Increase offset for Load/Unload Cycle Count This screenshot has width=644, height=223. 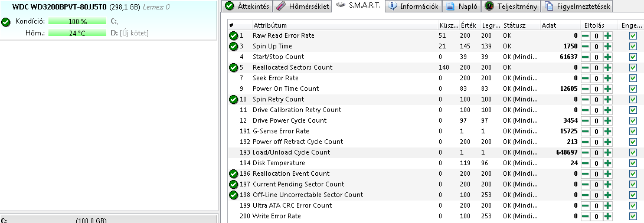tap(607, 152)
